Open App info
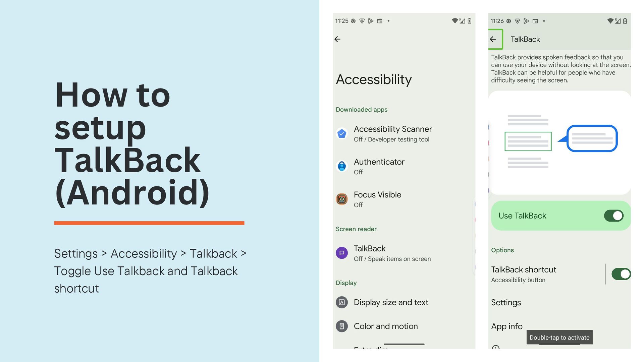 507,326
